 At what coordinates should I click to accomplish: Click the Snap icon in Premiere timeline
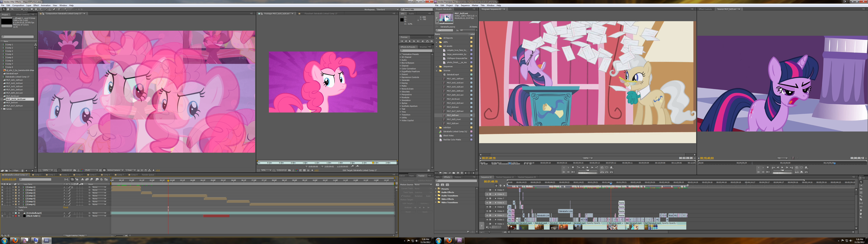coord(496,186)
